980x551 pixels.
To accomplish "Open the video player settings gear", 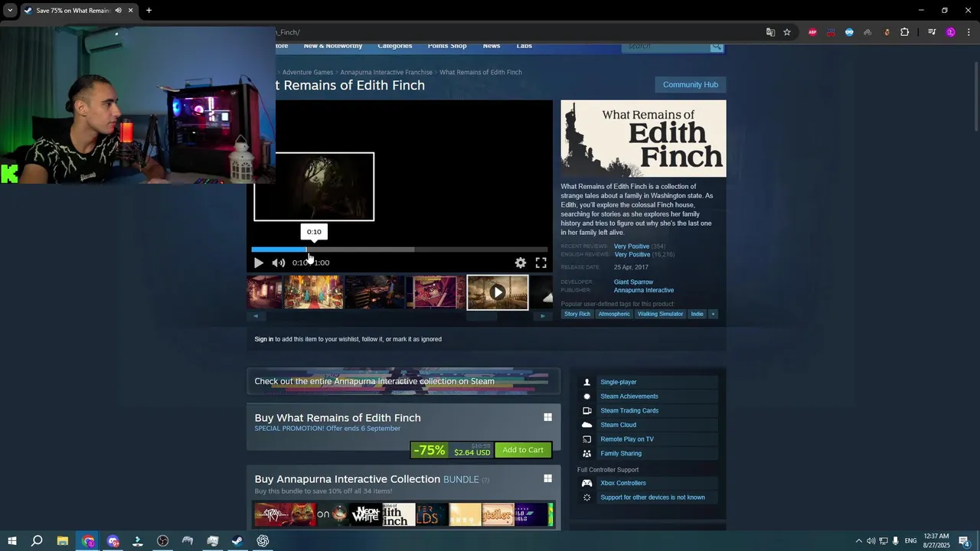I will click(x=521, y=262).
